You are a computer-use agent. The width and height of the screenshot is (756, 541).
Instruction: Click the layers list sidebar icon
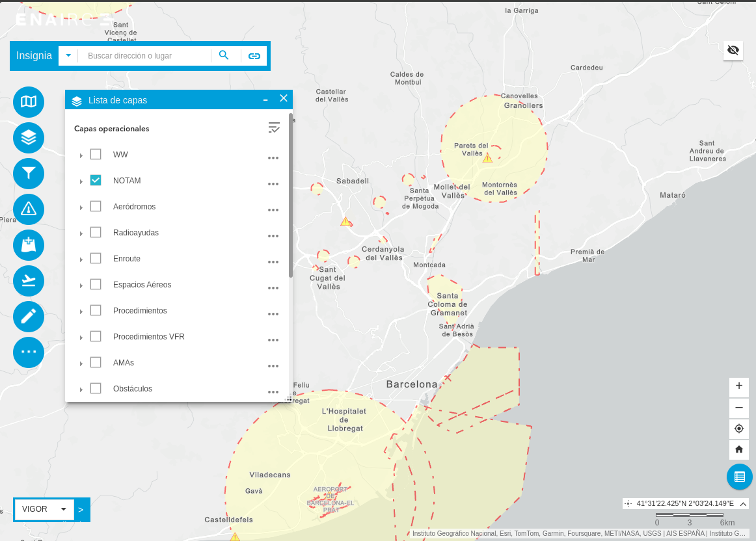point(29,138)
